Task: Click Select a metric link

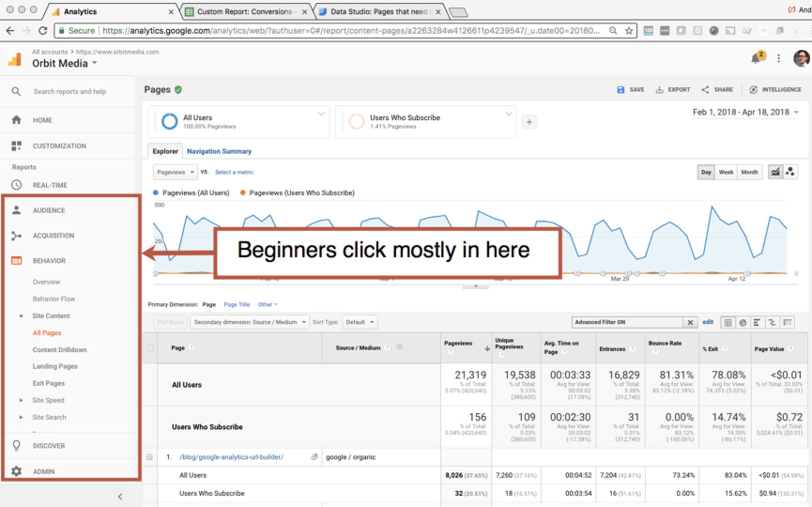Action: (234, 172)
